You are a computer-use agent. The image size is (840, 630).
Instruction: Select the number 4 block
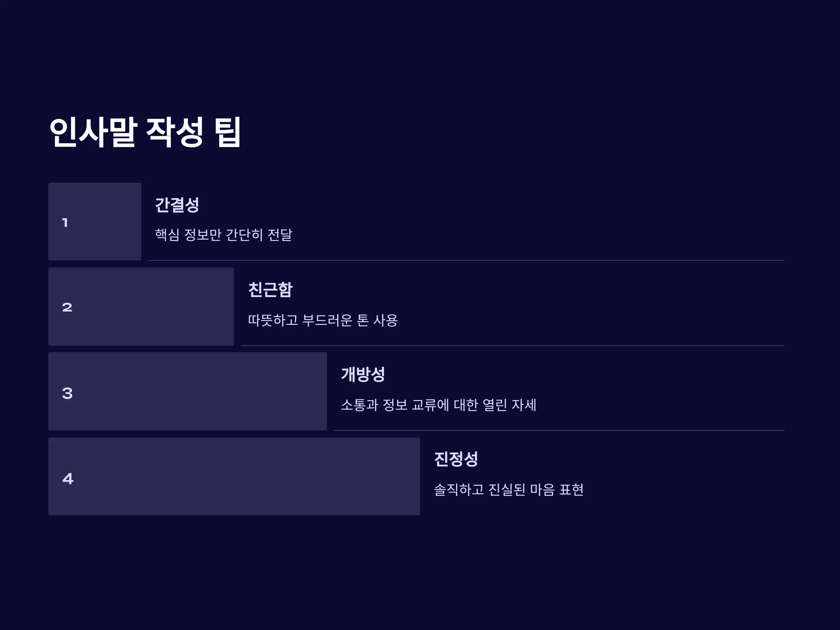(x=234, y=476)
